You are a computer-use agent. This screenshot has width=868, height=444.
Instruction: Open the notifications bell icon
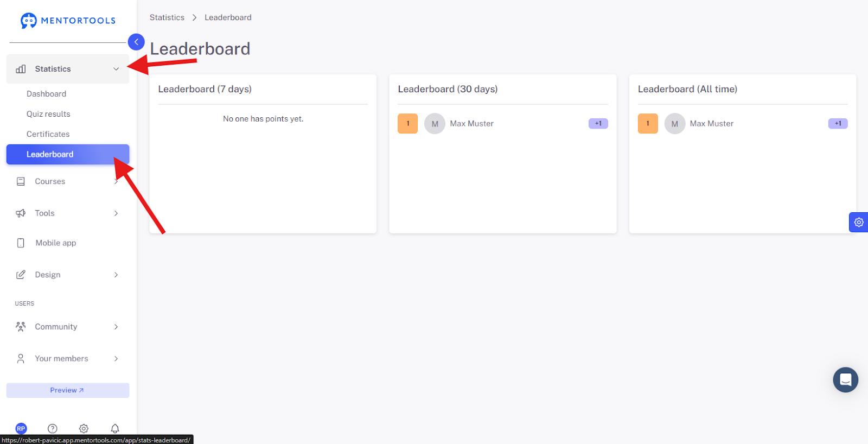115,428
